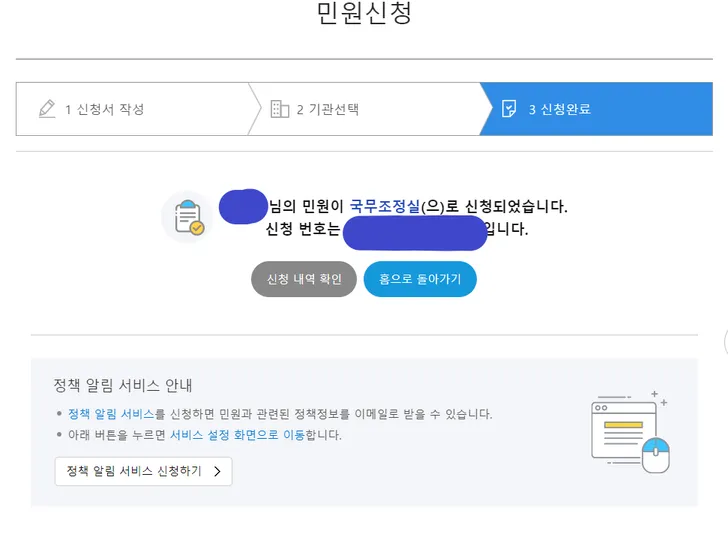The image size is (728, 553).
Task: Open 정책 알림 서비스 신청하기 button
Action: 143,471
